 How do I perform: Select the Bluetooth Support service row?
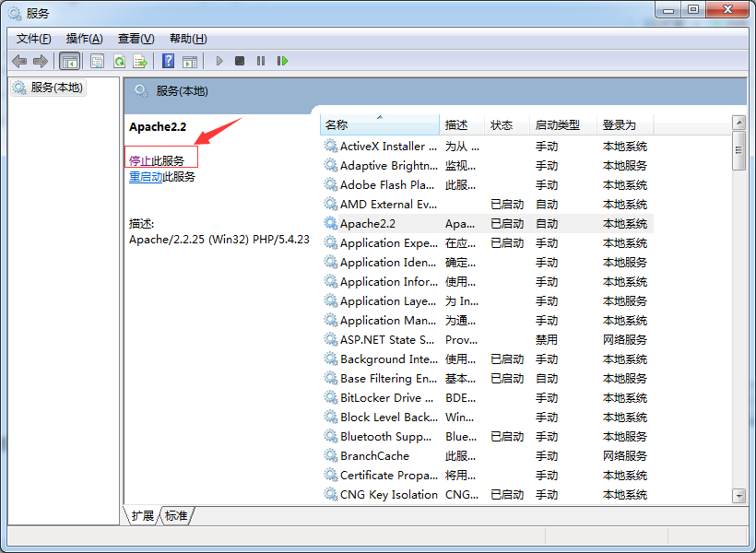click(389, 437)
